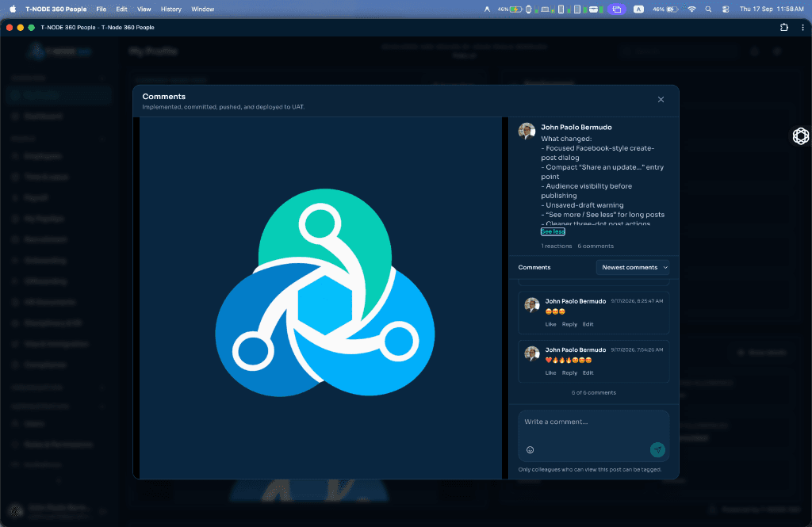Click the input source A icon
The width and height of the screenshot is (812, 527).
click(638, 9)
